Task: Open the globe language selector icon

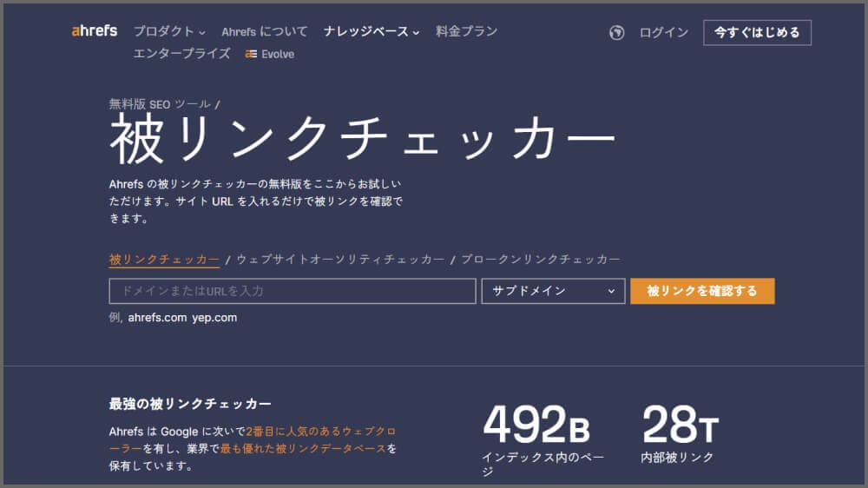Action: click(617, 33)
